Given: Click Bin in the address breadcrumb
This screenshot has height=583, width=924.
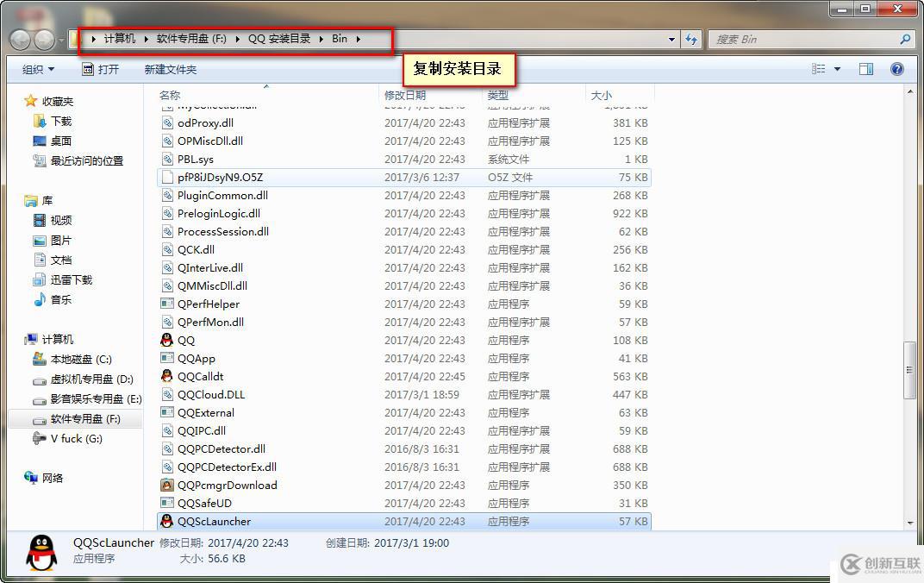Looking at the screenshot, I should [x=340, y=39].
